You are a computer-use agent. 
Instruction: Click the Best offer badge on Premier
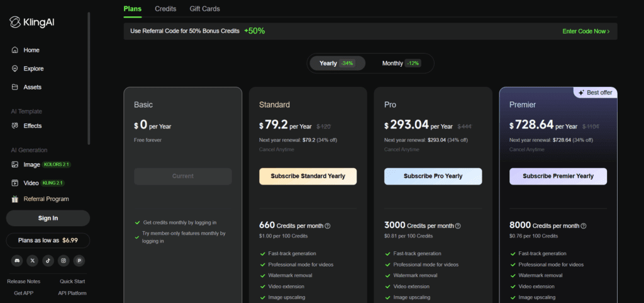coord(595,93)
